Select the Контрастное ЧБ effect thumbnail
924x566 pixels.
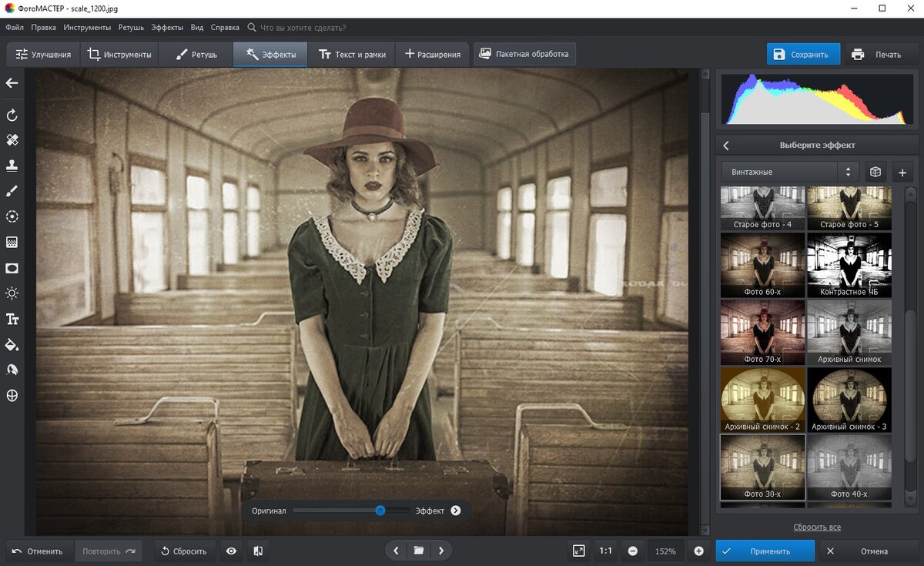tap(849, 265)
